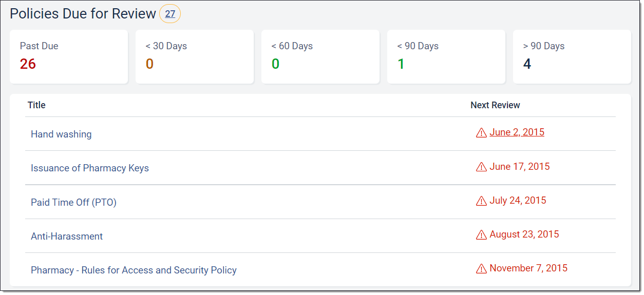The height and width of the screenshot is (295, 644).
Task: Select the < 90 Days card
Action: [446, 56]
